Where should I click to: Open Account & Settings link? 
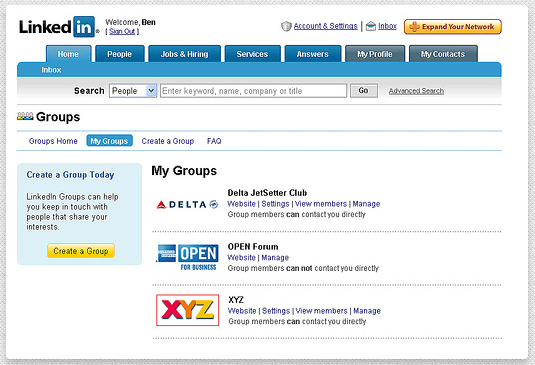tap(326, 26)
